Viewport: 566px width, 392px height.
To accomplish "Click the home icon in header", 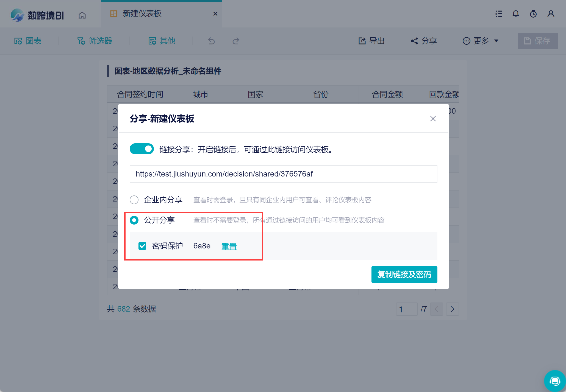I will coord(82,15).
